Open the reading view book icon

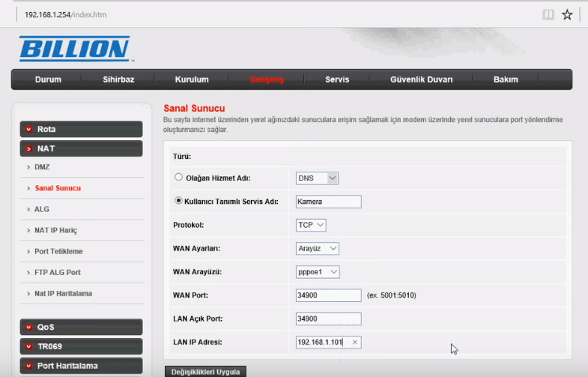coord(548,15)
